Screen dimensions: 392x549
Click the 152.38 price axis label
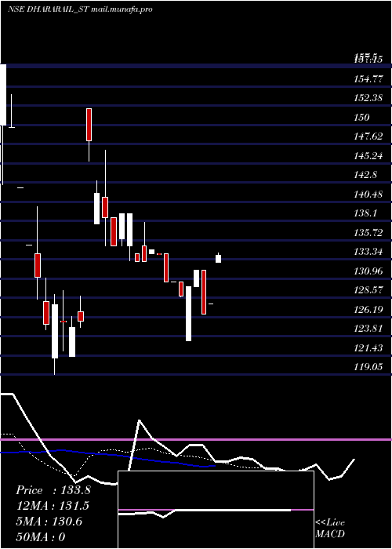368,98
